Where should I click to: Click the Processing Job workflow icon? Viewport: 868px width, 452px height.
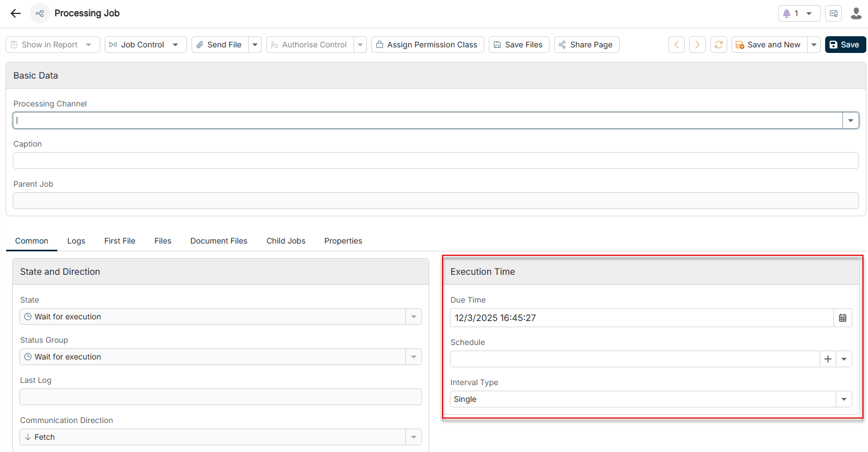[x=40, y=13]
